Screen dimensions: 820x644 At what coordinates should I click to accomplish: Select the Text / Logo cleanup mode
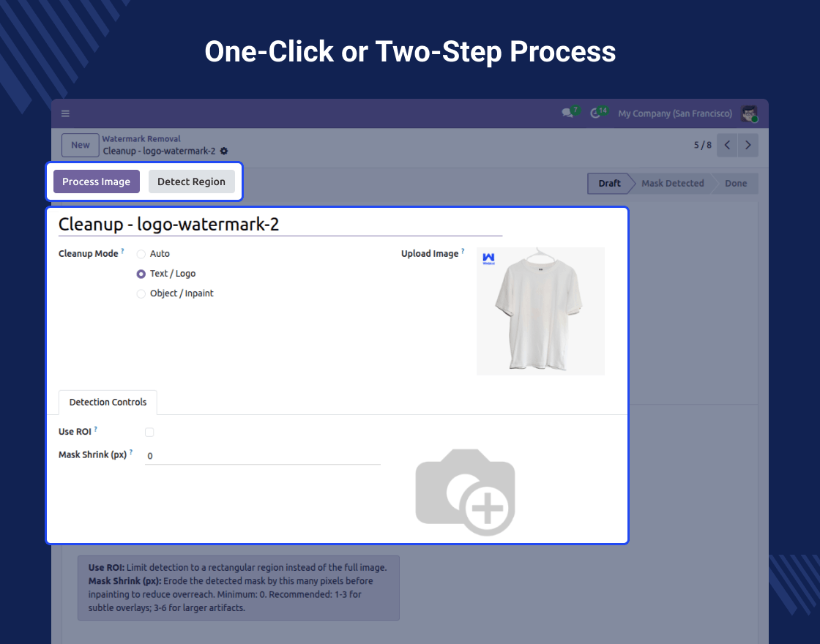click(x=141, y=274)
